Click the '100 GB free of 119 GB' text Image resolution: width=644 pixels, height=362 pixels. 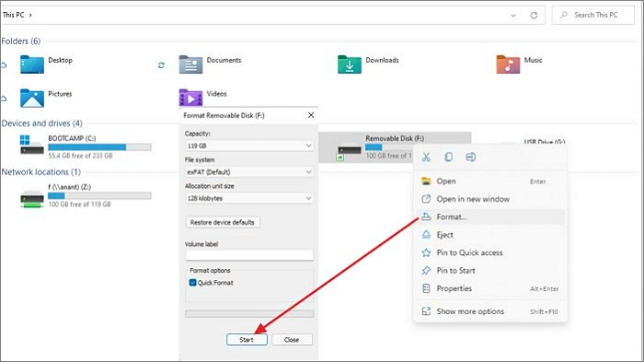pyautogui.click(x=80, y=204)
